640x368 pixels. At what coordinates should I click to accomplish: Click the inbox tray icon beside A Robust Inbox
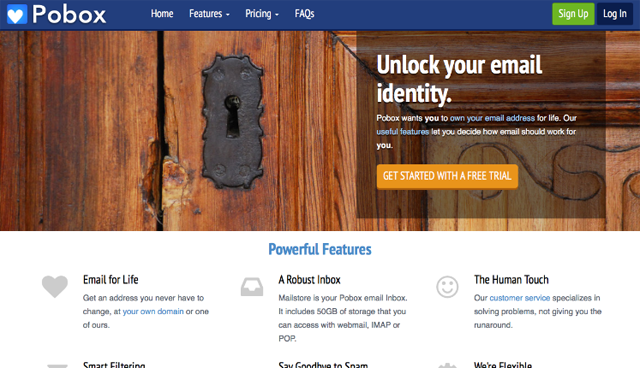pos(252,286)
